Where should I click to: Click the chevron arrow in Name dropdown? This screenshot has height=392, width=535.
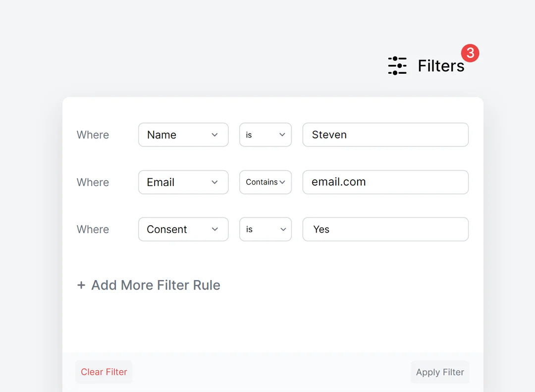tap(214, 135)
